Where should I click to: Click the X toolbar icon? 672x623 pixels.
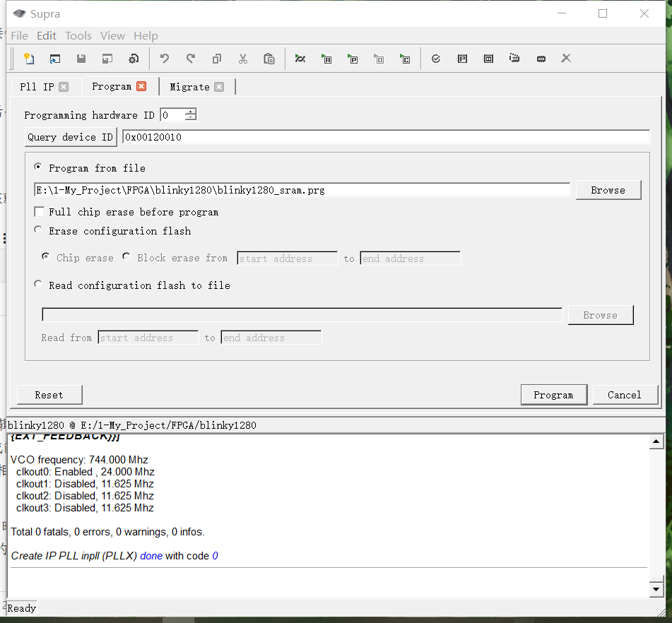[566, 58]
